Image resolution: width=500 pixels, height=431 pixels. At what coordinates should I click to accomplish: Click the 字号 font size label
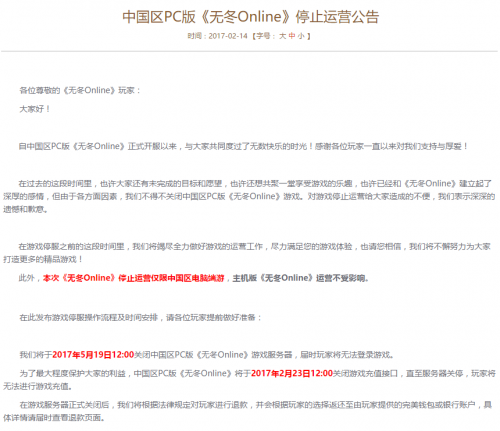[263, 36]
